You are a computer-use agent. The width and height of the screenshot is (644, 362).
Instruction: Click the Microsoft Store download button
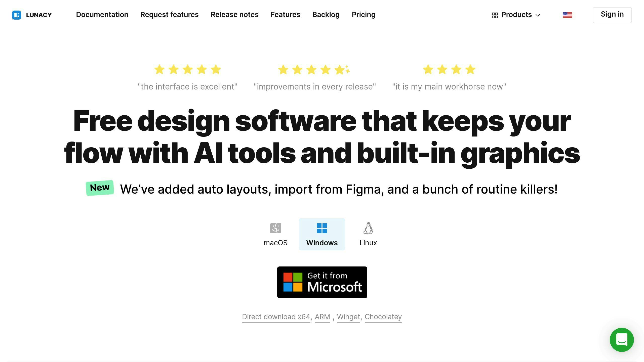click(x=321, y=282)
